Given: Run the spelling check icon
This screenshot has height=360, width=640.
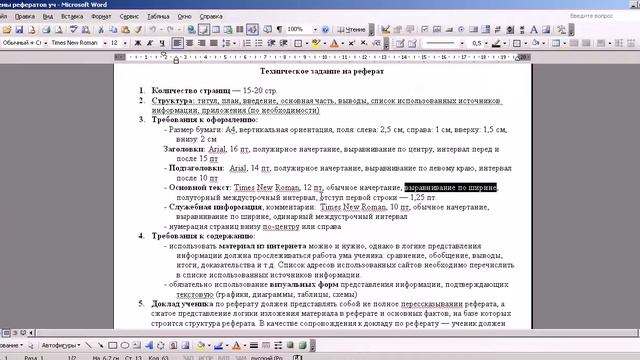Looking at the screenshot, I should pos(73,30).
